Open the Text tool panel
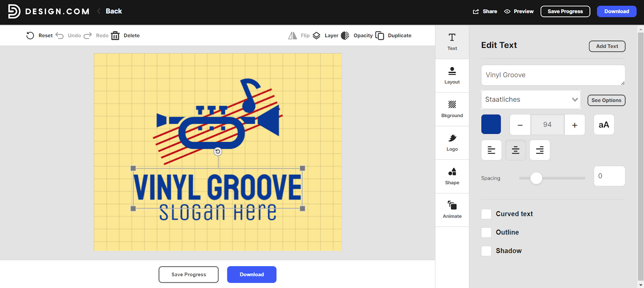The height and width of the screenshot is (288, 644). point(452,42)
